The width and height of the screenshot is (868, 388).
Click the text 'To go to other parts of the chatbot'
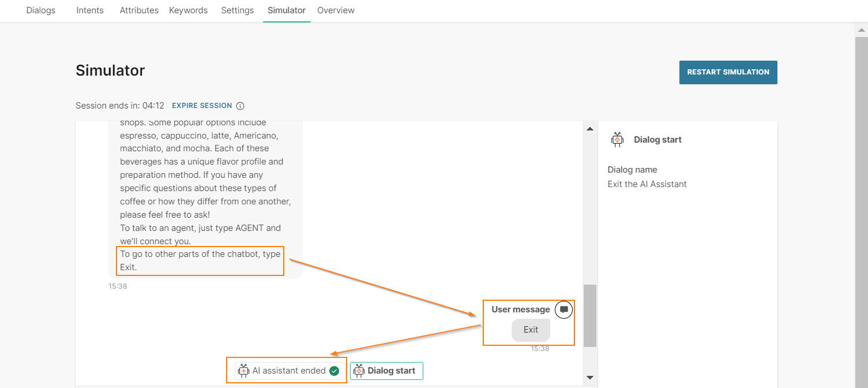pos(190,254)
